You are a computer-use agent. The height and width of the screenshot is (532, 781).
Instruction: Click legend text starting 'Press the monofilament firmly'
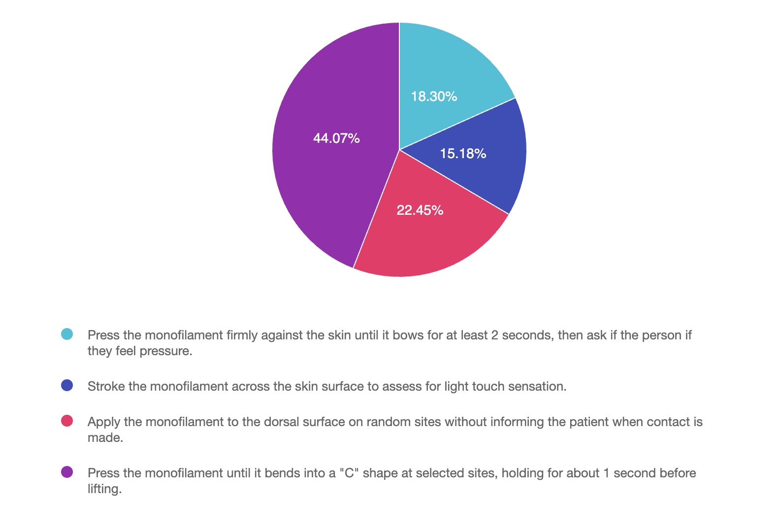[389, 335]
